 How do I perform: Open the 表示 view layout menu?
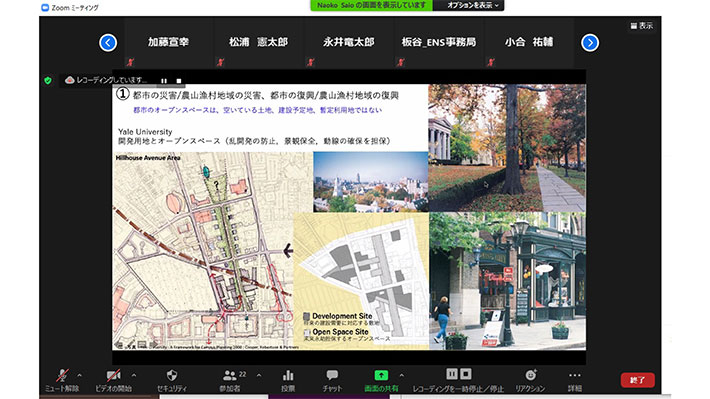coord(642,26)
